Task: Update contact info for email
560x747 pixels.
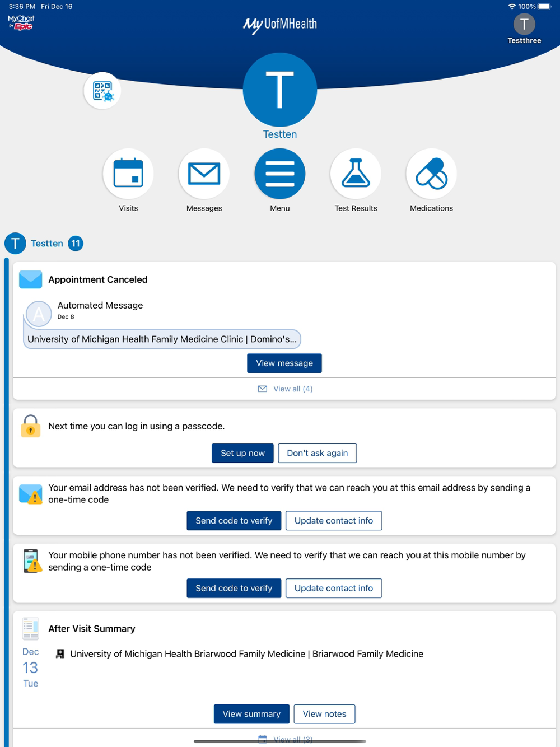Action: pos(334,521)
